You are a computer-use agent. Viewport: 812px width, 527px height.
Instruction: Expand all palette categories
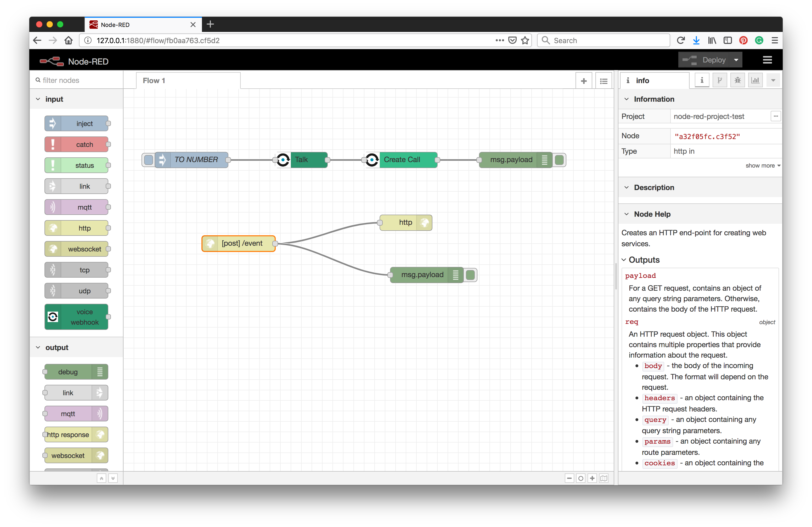point(113,478)
